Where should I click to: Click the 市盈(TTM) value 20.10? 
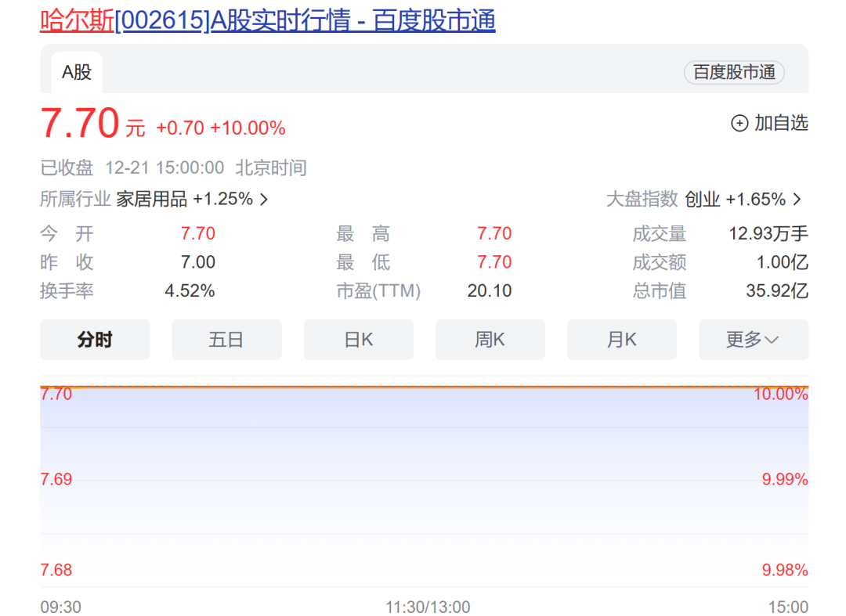pos(490,291)
